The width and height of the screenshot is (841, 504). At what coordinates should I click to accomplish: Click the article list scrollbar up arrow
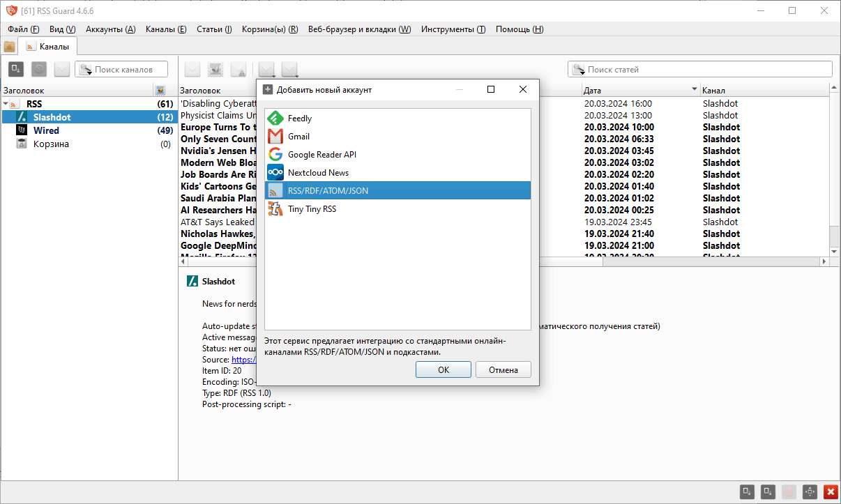[835, 88]
